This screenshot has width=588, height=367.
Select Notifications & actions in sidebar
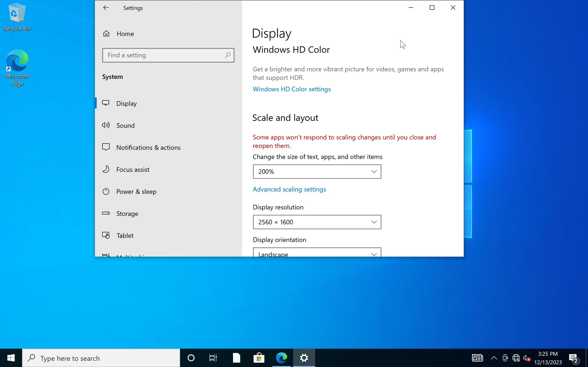pyautogui.click(x=148, y=147)
